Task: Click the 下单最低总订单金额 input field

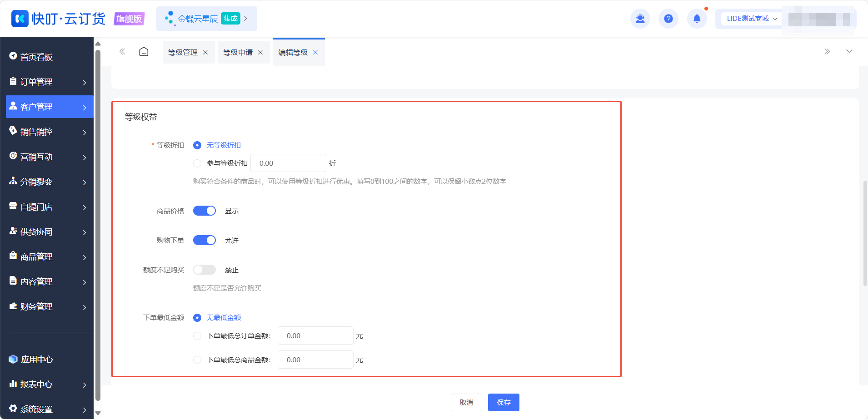Action: (315, 335)
